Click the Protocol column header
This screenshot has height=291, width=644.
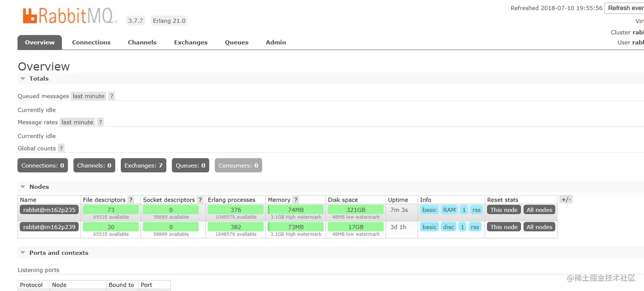31,285
